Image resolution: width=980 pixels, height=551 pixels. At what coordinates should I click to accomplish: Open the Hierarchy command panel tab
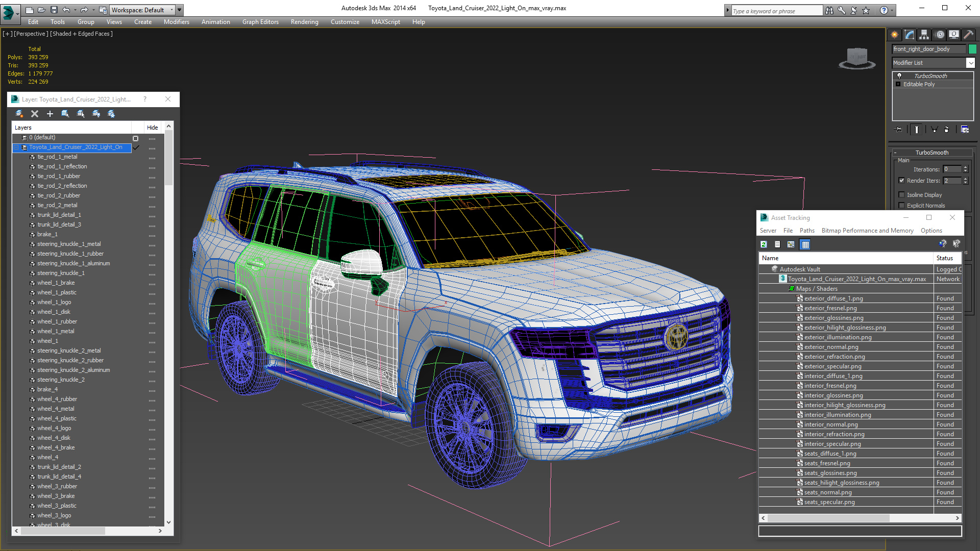924,35
